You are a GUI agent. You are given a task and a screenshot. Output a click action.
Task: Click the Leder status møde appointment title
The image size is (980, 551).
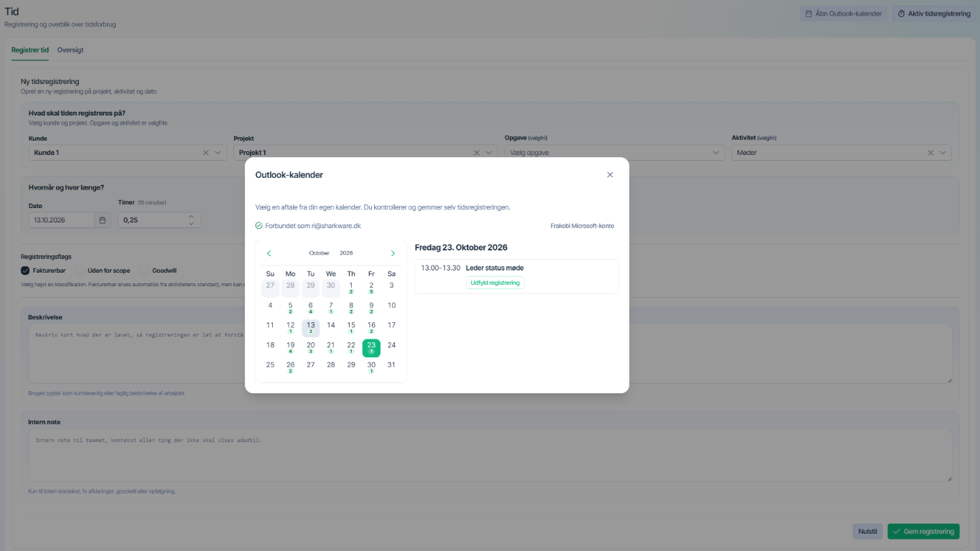coord(495,268)
